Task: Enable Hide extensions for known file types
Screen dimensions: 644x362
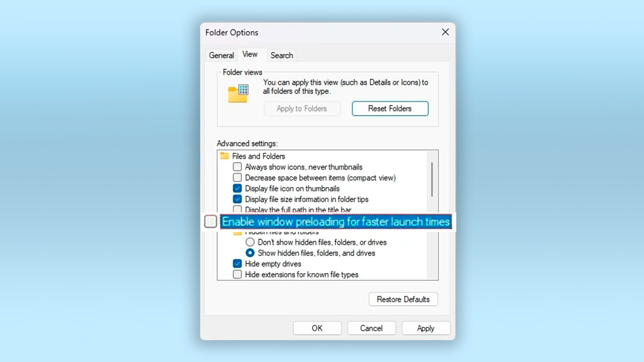Action: pos(237,274)
